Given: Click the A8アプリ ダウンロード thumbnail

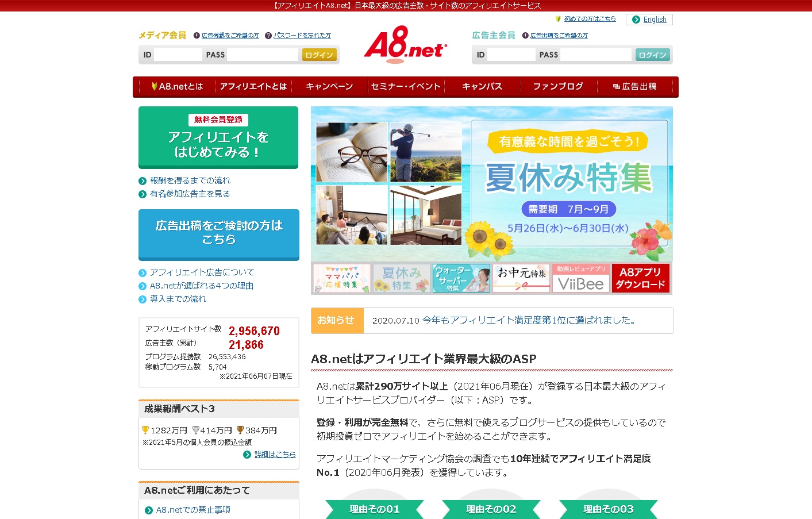Looking at the screenshot, I should (641, 278).
